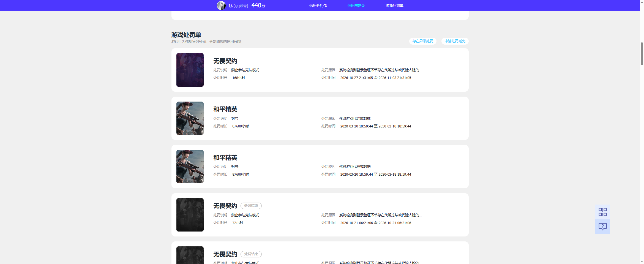Image resolution: width=644 pixels, height=264 pixels.
Task: Click the vertical scrollbar thumb
Action: click(642, 54)
